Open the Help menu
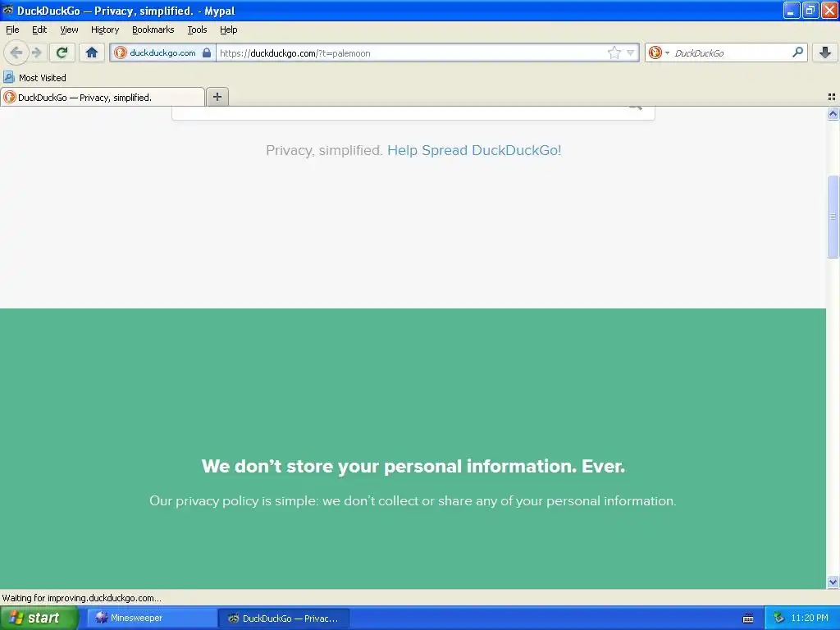 pos(228,30)
